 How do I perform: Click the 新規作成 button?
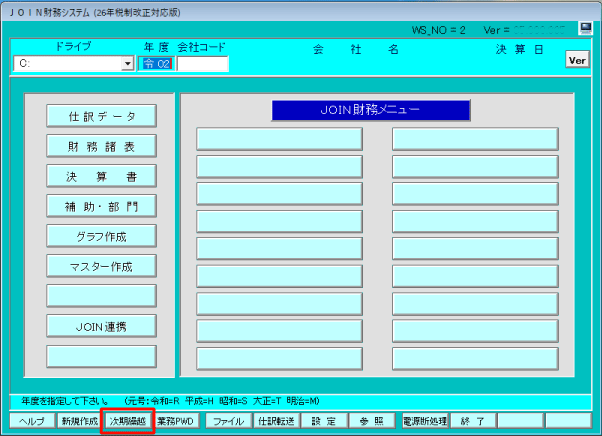80,421
